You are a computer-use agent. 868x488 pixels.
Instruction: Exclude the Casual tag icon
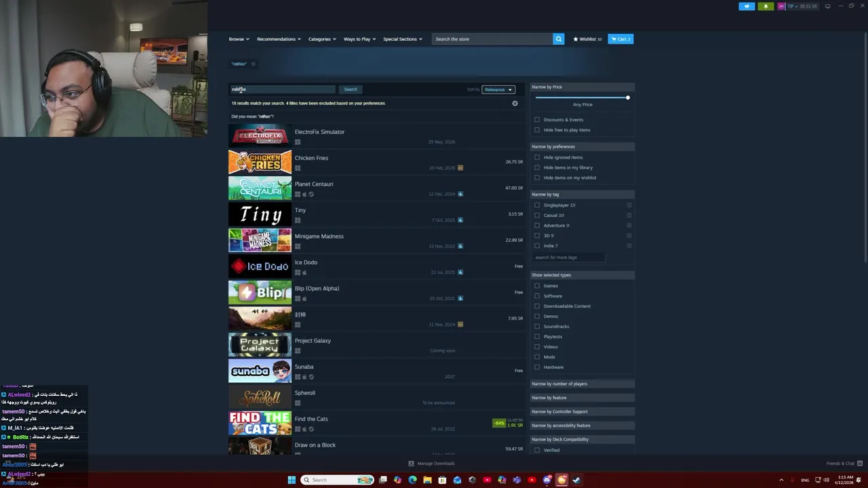pos(629,215)
